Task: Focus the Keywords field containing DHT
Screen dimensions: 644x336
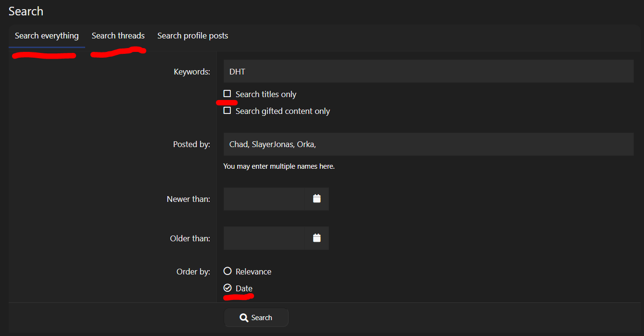Action: (x=428, y=72)
